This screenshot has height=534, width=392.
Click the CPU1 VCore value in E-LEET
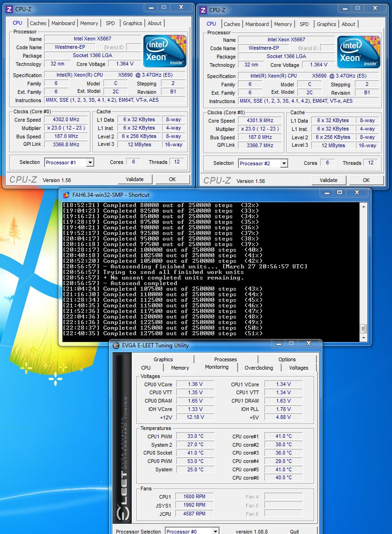point(283,384)
